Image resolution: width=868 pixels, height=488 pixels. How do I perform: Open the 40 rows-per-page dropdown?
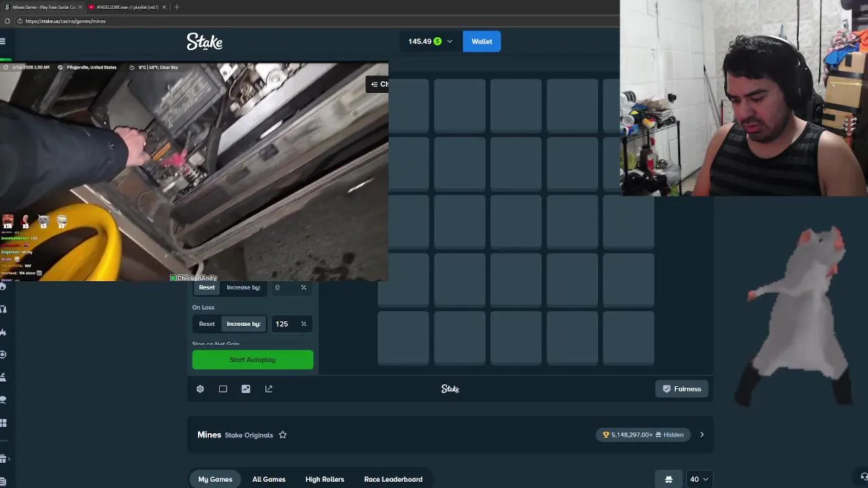(699, 479)
